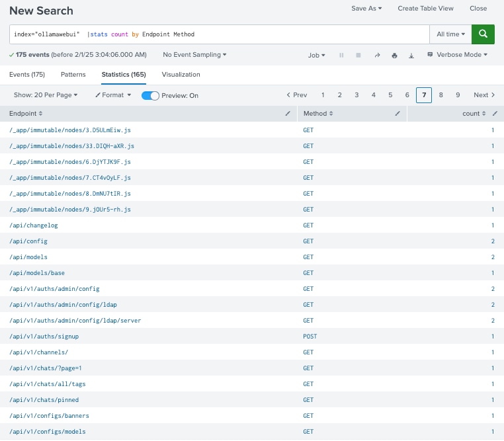Open the Visualization tab
The height and width of the screenshot is (441, 504).
point(181,75)
